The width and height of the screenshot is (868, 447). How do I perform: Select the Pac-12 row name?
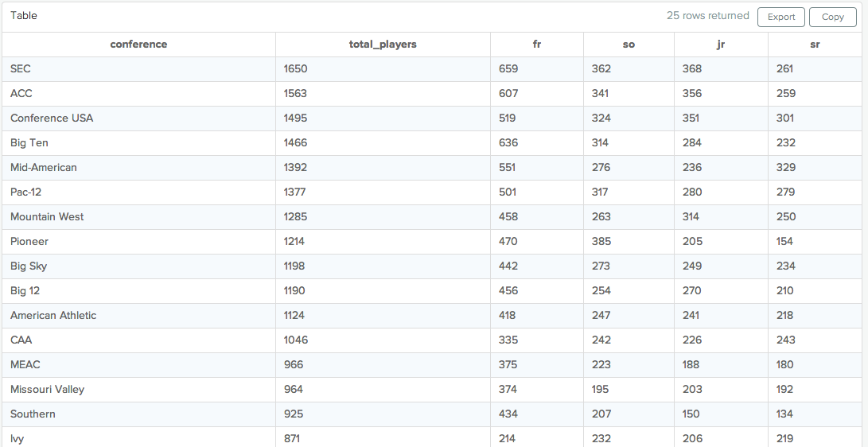25,192
